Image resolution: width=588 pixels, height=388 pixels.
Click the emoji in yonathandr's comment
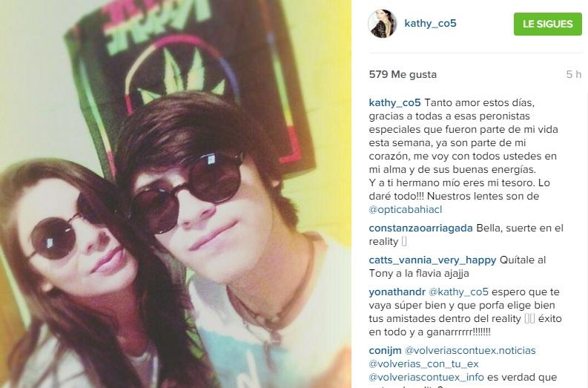point(529,318)
